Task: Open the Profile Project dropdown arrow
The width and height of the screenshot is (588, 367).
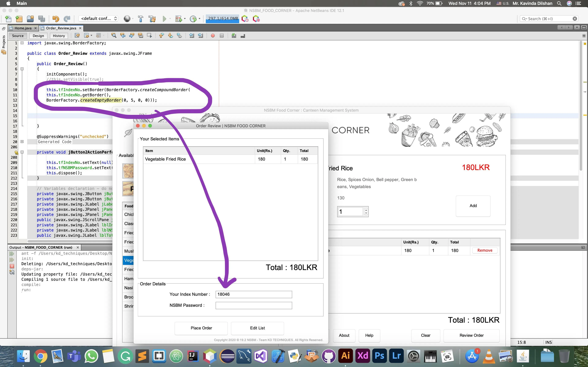Action: click(x=200, y=19)
